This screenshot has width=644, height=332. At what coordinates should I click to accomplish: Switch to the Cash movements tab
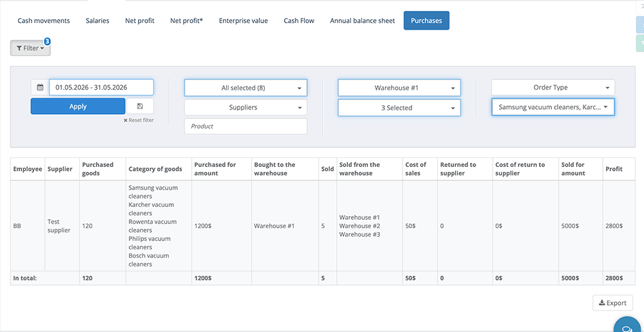pyautogui.click(x=44, y=21)
